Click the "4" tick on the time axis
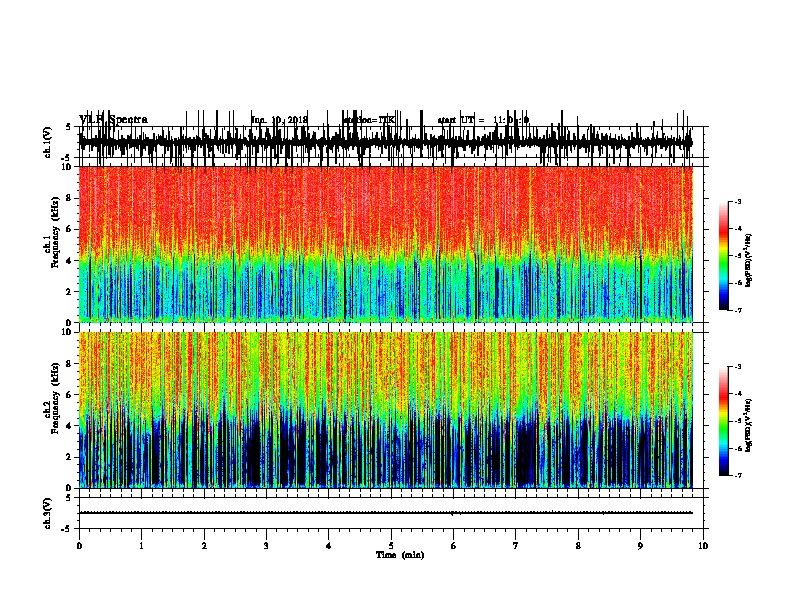Viewport: 792px width, 612px height. point(329,546)
